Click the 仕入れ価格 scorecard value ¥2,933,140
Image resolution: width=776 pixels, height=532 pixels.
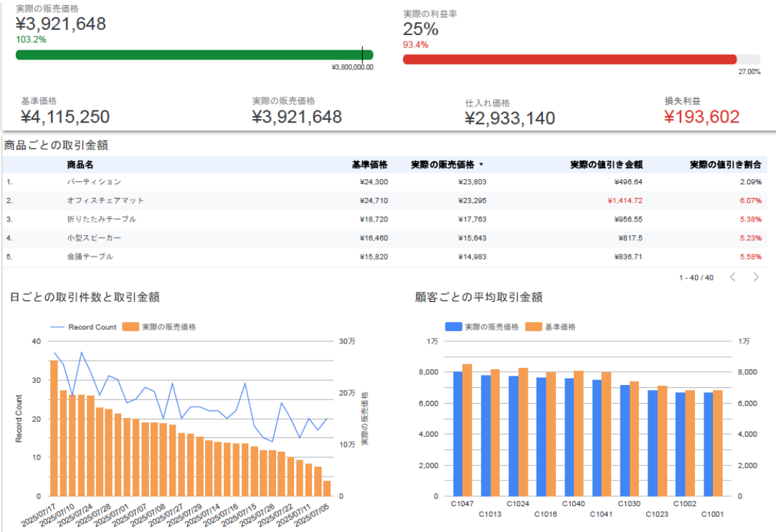coord(509,118)
